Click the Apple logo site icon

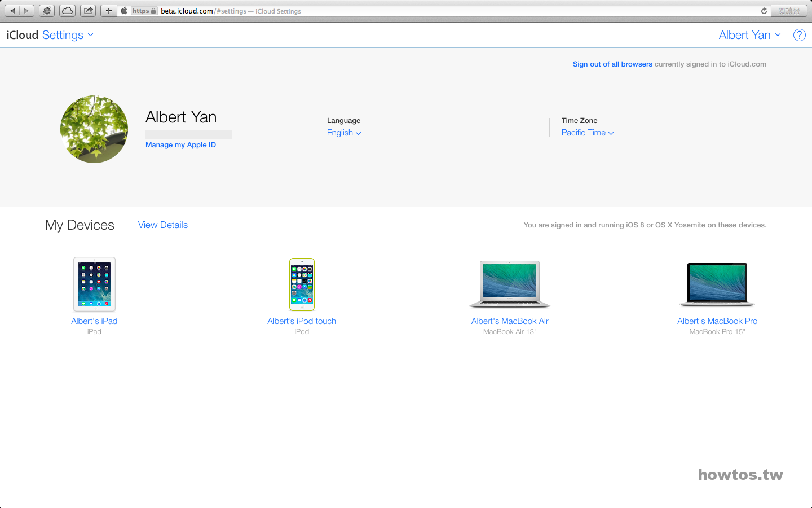pos(124,11)
